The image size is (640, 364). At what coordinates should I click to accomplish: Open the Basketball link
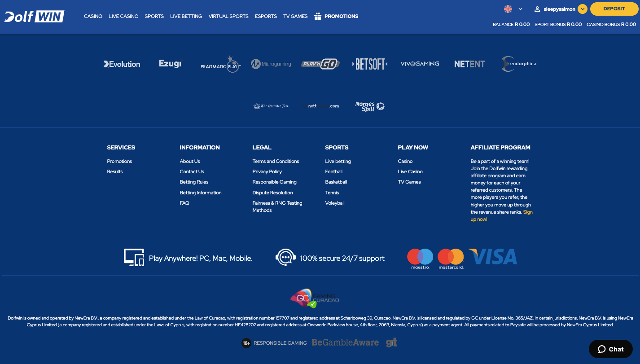336,182
